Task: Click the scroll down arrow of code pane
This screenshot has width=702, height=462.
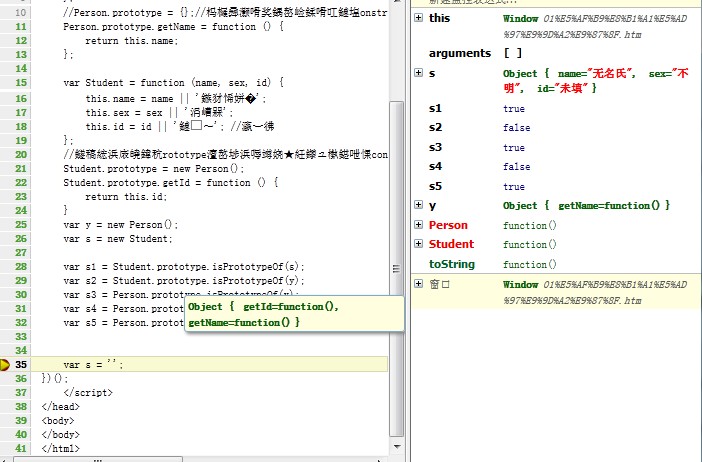Action: point(397,446)
